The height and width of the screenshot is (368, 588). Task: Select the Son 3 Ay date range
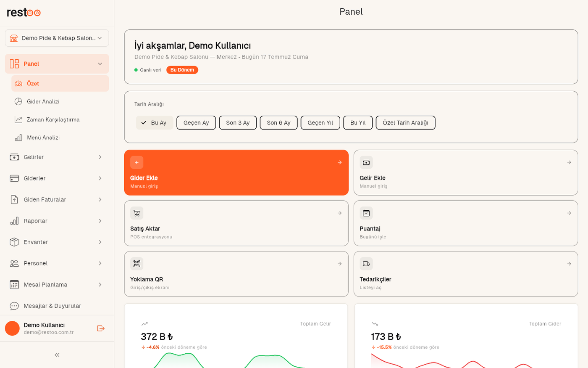(x=238, y=123)
